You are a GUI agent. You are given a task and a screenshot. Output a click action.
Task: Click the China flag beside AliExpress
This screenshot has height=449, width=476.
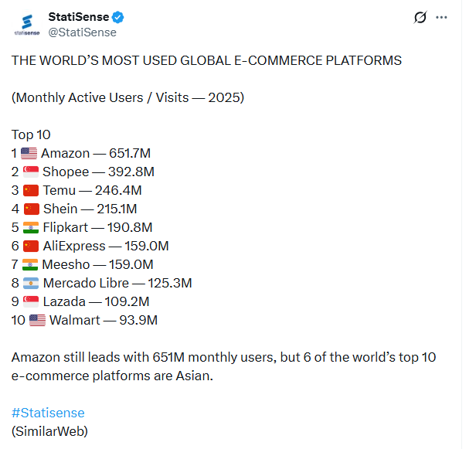31,246
